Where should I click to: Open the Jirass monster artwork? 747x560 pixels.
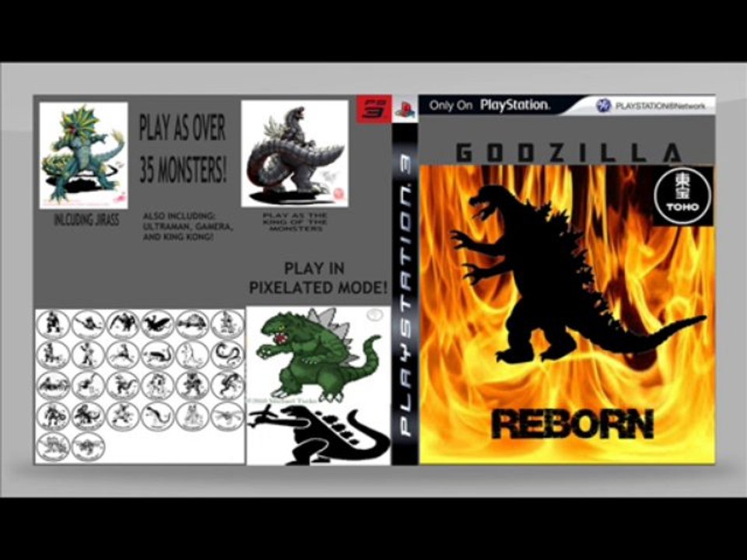[x=83, y=156]
